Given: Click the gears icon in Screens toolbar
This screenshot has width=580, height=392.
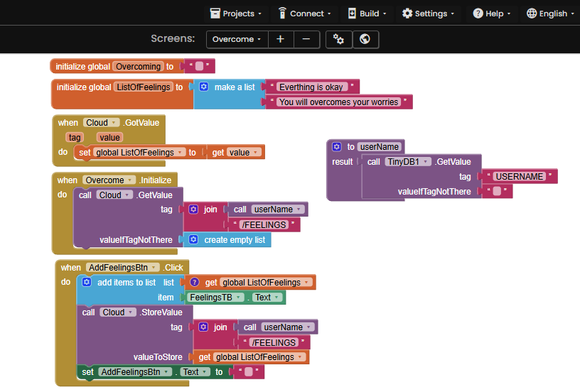Looking at the screenshot, I should pyautogui.click(x=339, y=39).
